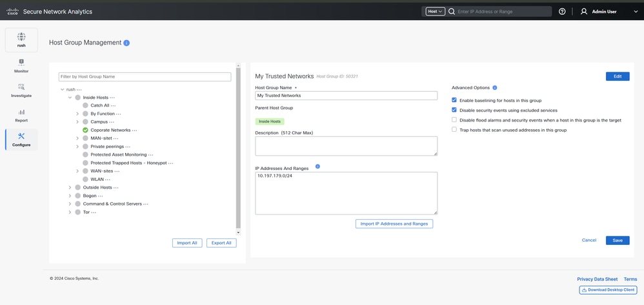Click grey status circle of Bogon
This screenshot has width=644, height=305.
coord(77,196)
